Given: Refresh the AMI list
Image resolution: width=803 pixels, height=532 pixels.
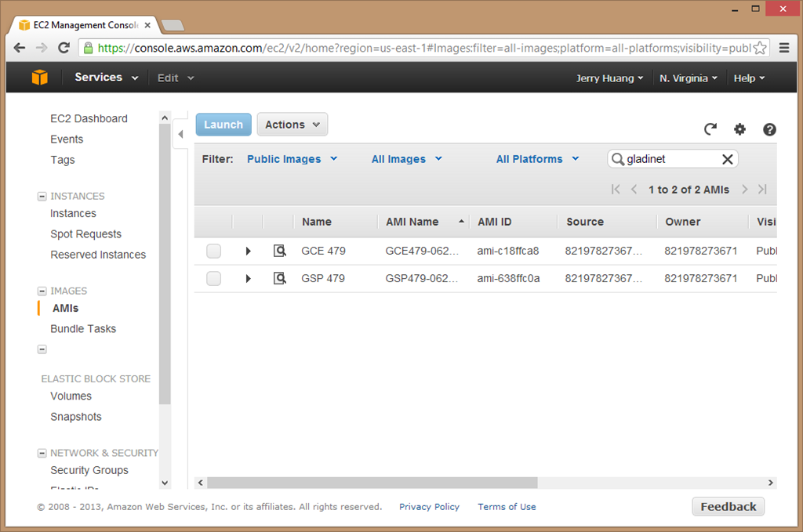Looking at the screenshot, I should tap(710, 129).
